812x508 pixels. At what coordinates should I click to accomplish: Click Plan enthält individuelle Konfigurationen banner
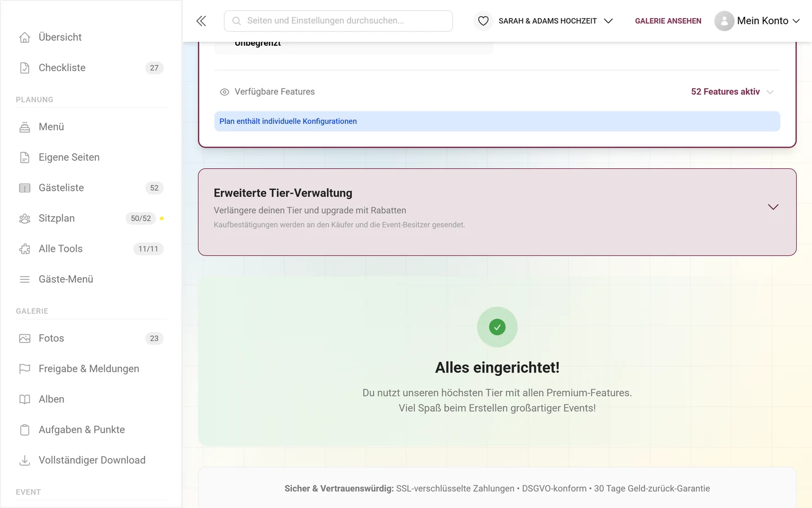pyautogui.click(x=497, y=121)
